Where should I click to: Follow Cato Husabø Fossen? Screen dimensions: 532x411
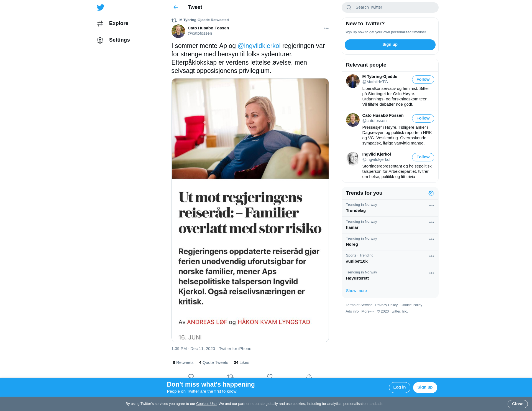423,118
